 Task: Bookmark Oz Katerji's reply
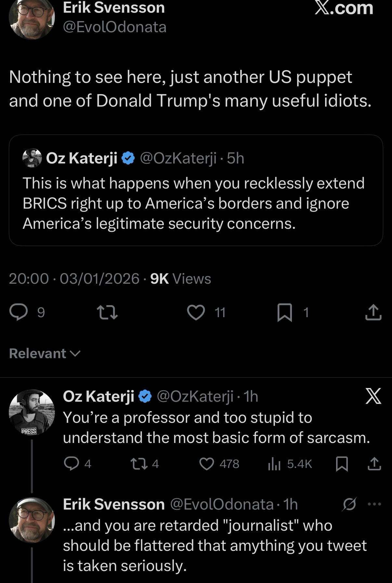tap(342, 464)
